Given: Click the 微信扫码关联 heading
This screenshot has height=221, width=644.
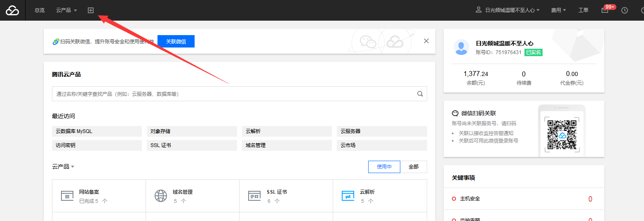Looking at the screenshot, I should tap(478, 113).
